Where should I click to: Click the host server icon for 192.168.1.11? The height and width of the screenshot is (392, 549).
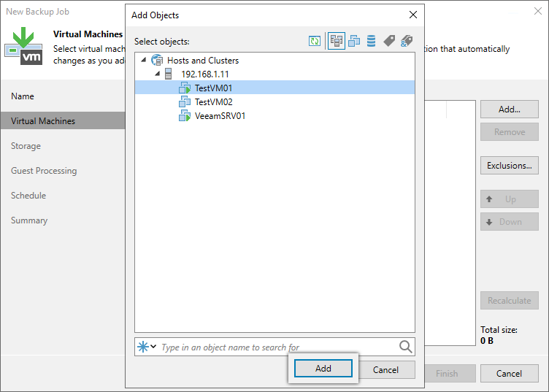pyautogui.click(x=169, y=74)
